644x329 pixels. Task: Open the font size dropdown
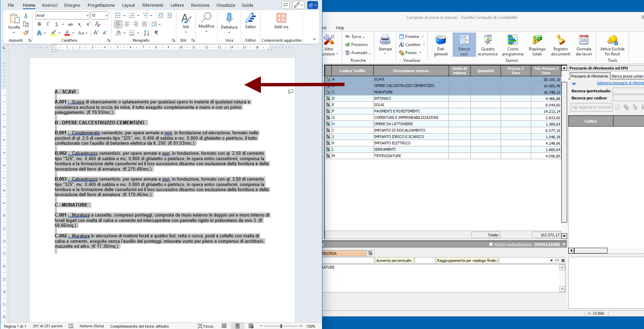pos(106,15)
